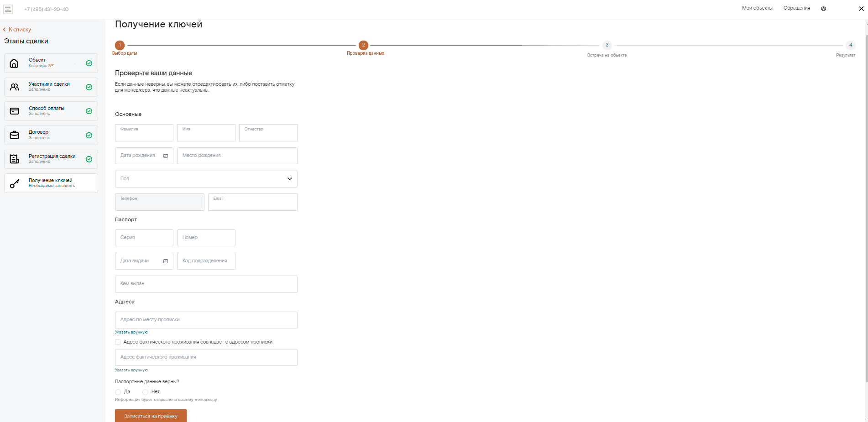Click the key icon for Получение ключей
This screenshot has width=868, height=422.
point(15,183)
